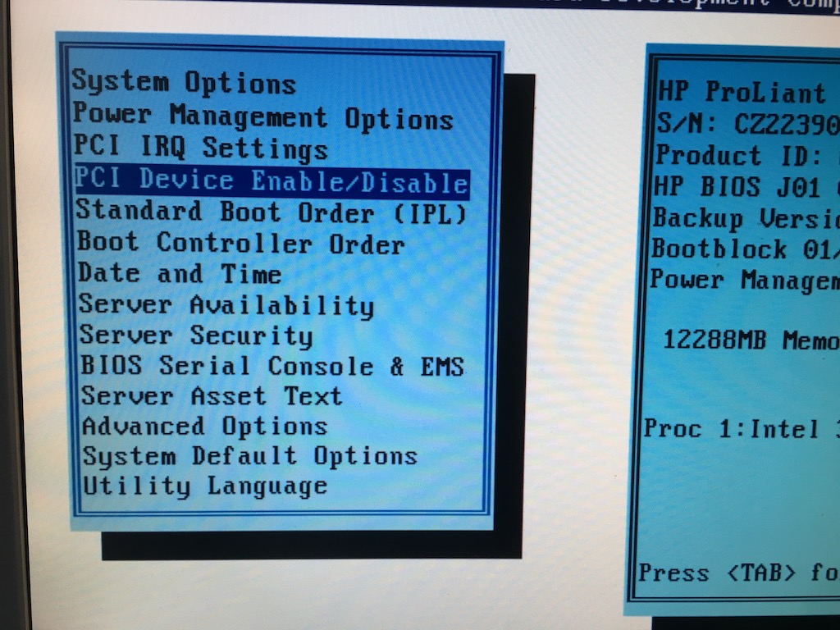Viewport: 840px width, 630px height.
Task: Click the Press <TAB> hint text
Action: coord(738,572)
